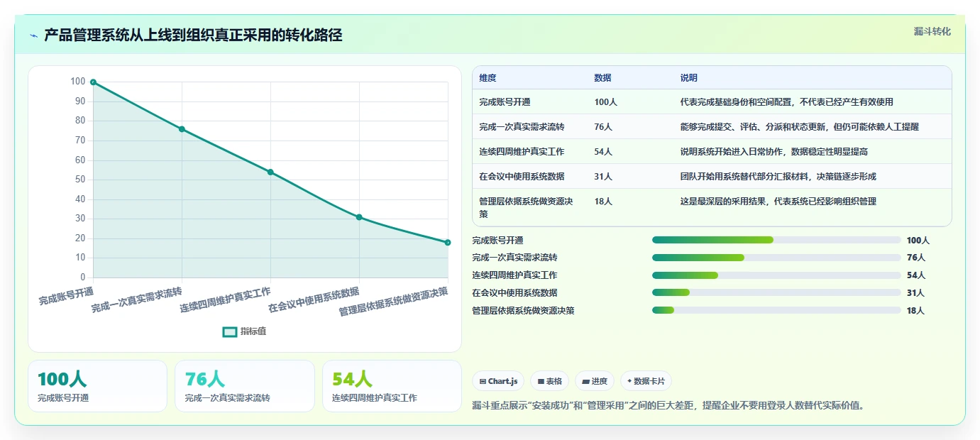Viewport: 980px width, 440px height.
Task: Click the description starting 这是最深层的采用结果
Action: [778, 202]
